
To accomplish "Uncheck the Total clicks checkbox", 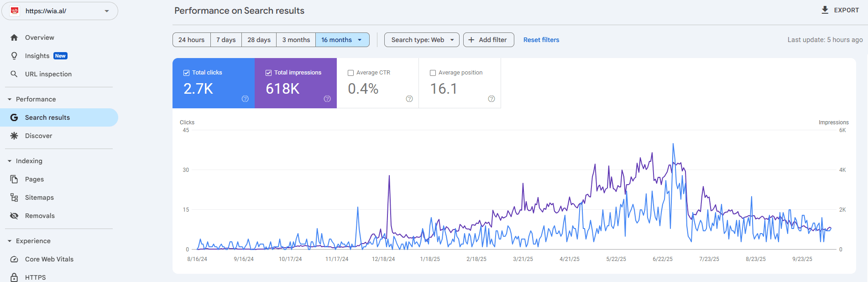I will (x=186, y=73).
